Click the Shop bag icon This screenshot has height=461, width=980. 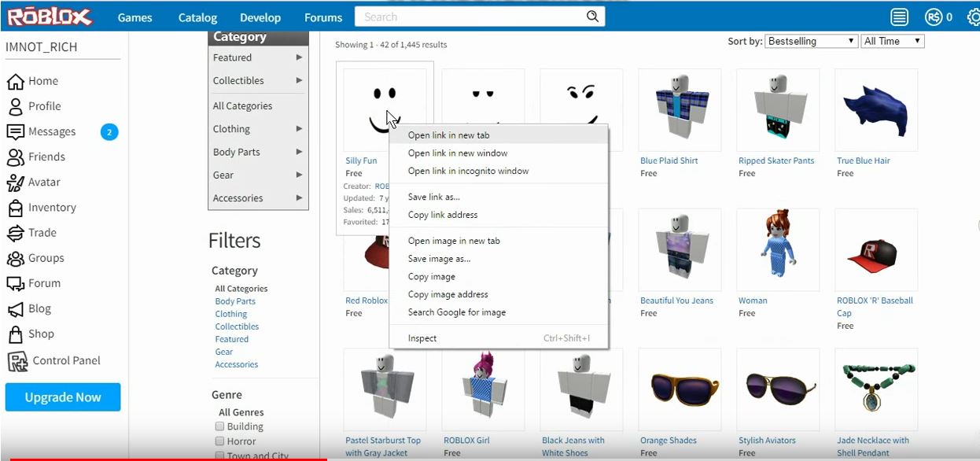[15, 334]
